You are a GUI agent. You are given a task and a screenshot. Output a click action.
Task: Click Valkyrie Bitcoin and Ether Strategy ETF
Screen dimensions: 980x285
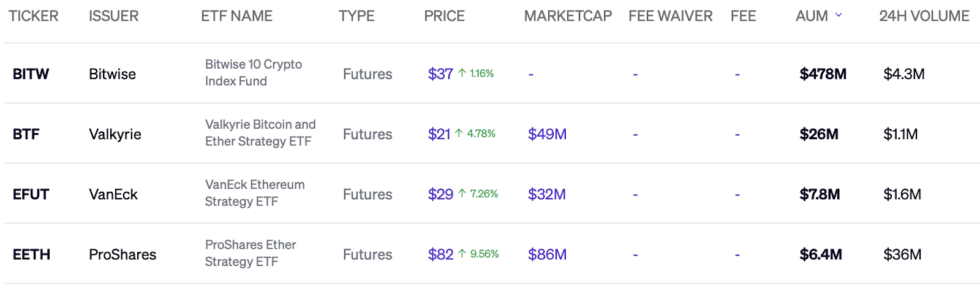click(260, 132)
